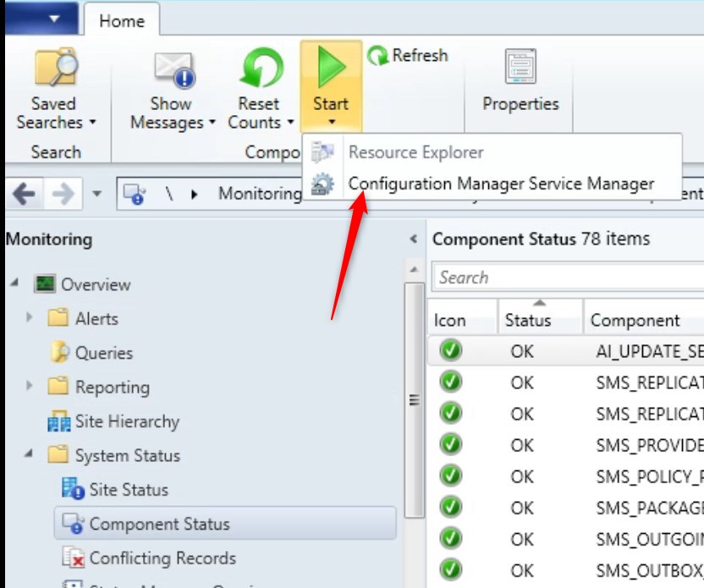Go back with the navigation arrow

click(25, 194)
